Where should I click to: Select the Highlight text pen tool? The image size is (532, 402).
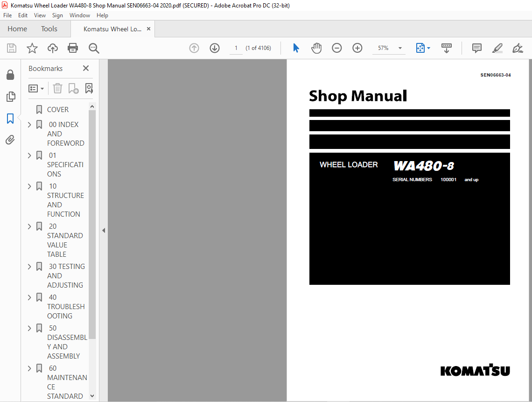[497, 48]
